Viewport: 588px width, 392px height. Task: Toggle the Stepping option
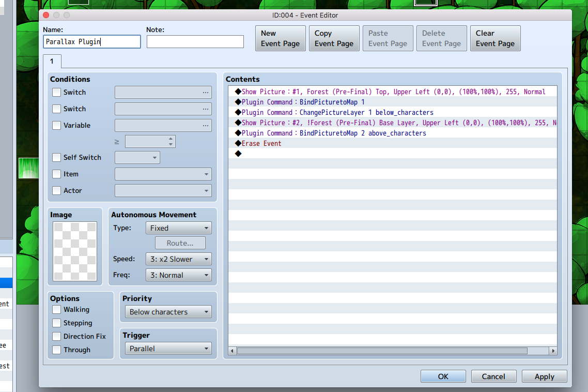(x=57, y=323)
